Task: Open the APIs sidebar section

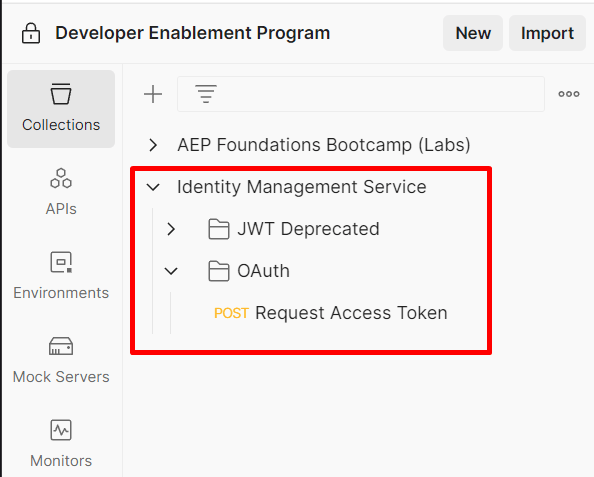Action: click(61, 192)
